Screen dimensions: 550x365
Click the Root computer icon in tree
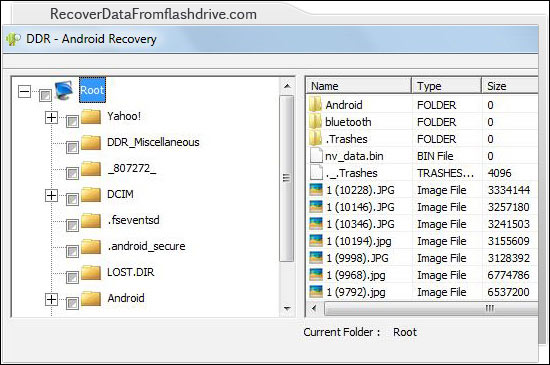click(x=64, y=90)
